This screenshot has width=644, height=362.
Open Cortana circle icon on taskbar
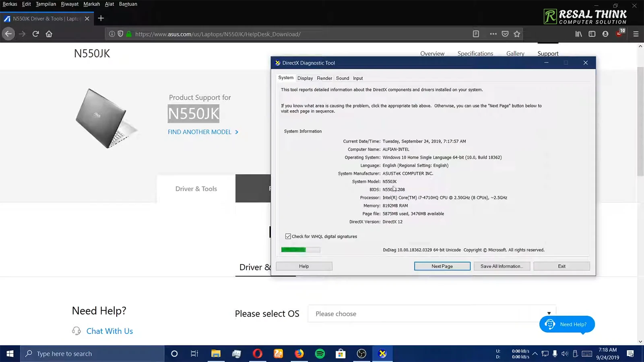point(174,354)
